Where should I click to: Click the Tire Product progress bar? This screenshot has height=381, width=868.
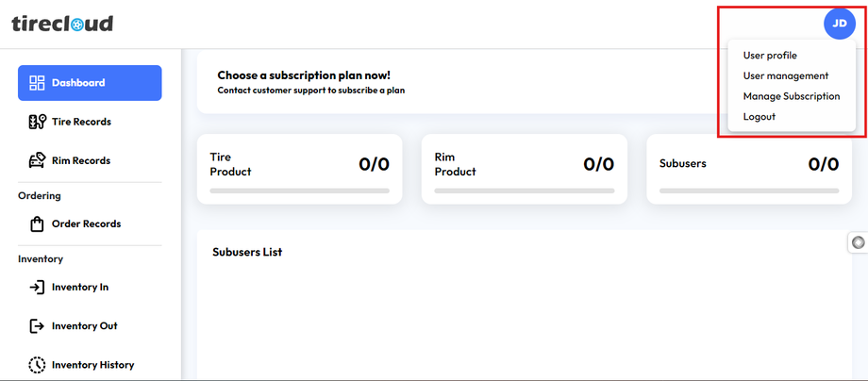299,190
